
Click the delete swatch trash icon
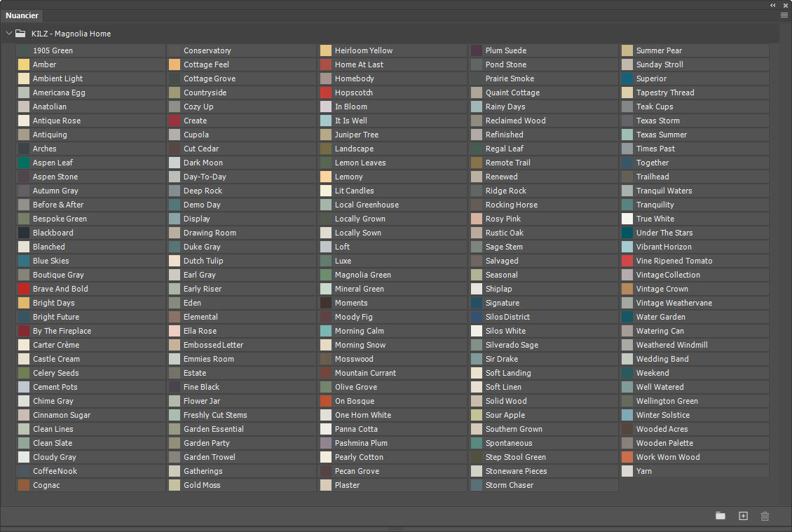tap(765, 516)
